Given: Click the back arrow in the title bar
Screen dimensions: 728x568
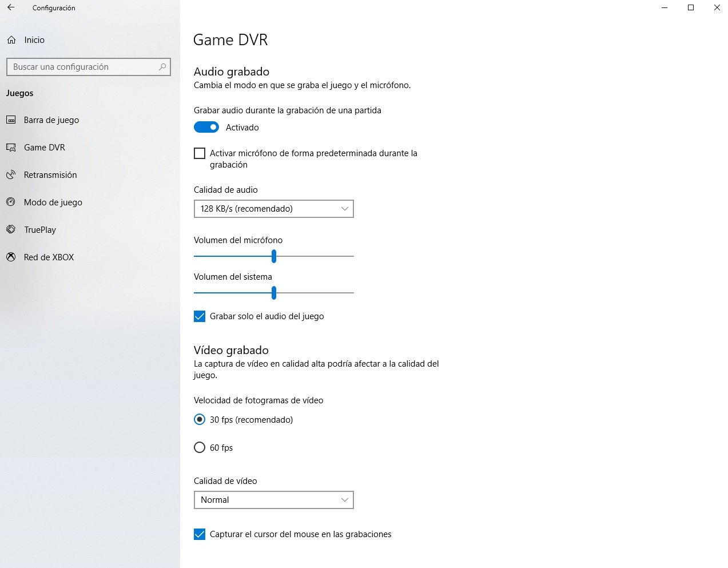Looking at the screenshot, I should tap(11, 7).
